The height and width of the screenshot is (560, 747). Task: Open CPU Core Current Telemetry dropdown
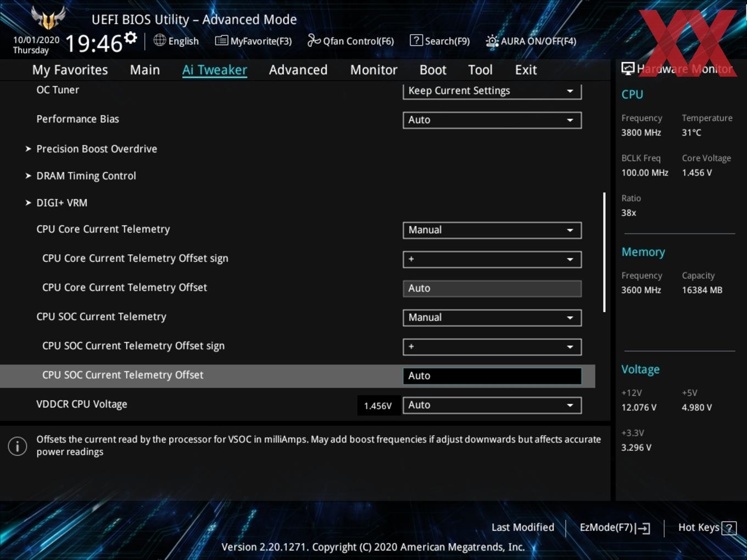(492, 230)
